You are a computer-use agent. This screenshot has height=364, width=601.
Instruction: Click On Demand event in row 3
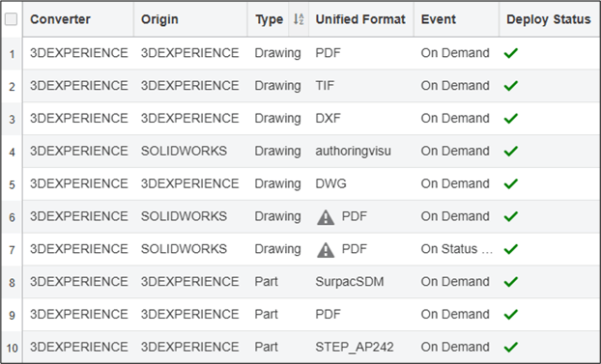(x=455, y=118)
